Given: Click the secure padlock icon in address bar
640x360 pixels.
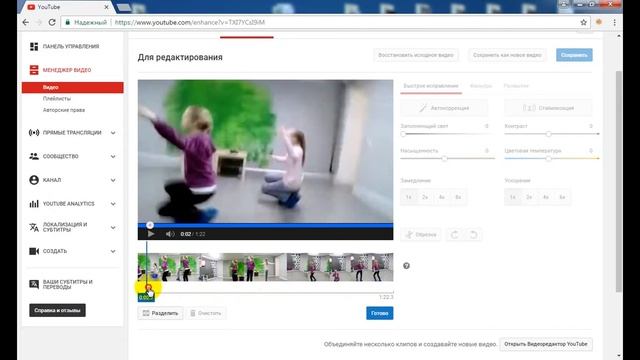Looking at the screenshot, I should [x=68, y=22].
